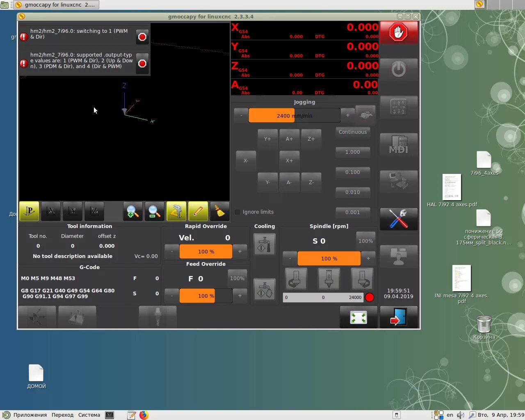Select 7i96_4axes desktop file
Image resolution: width=525 pixels, height=420 pixels.
click(x=484, y=163)
